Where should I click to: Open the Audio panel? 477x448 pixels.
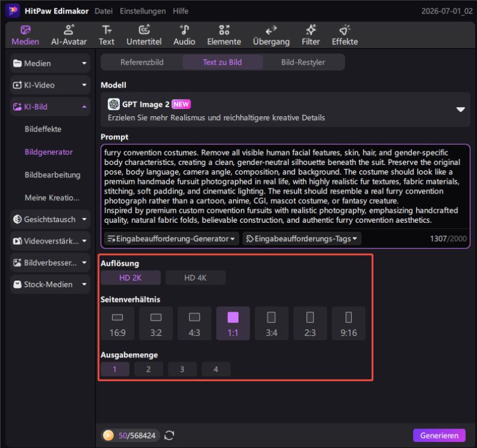pyautogui.click(x=184, y=35)
